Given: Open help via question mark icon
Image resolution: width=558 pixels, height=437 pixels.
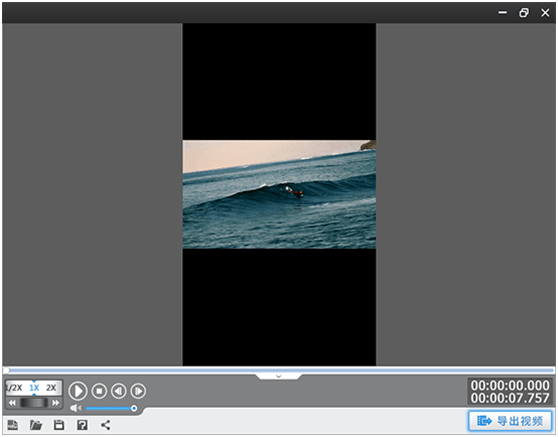Looking at the screenshot, I should coord(82,425).
